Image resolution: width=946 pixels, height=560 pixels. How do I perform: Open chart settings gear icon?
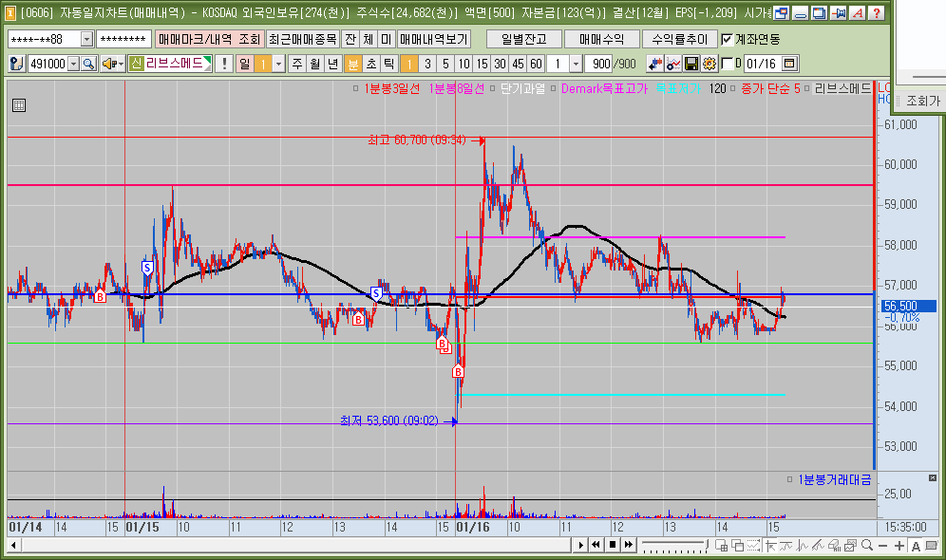coord(709,64)
